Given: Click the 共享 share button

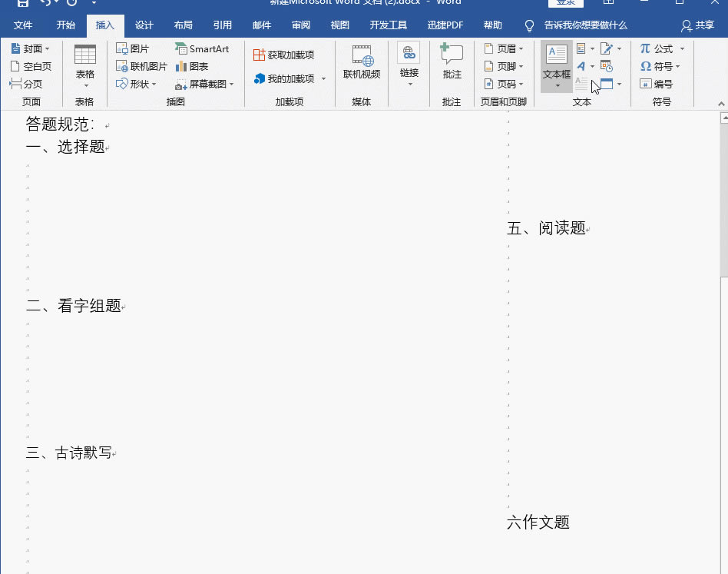Looking at the screenshot, I should point(697,25).
